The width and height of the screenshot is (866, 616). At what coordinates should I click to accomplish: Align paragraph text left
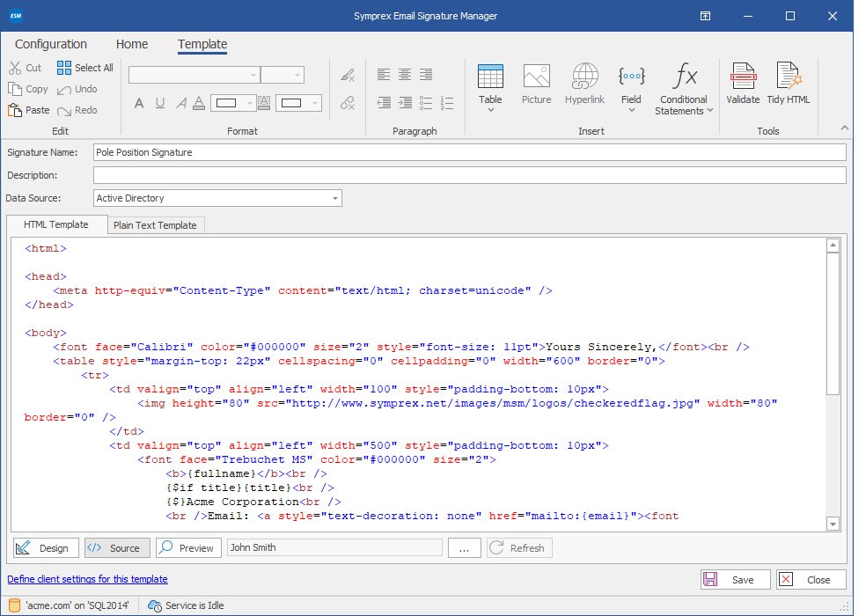pos(384,74)
